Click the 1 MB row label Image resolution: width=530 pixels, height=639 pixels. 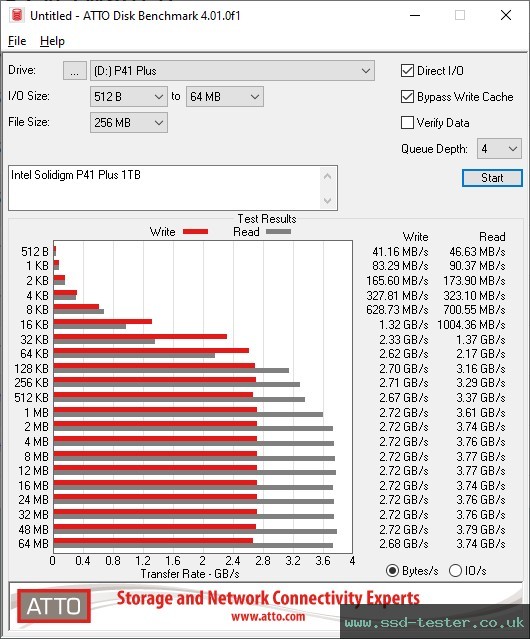(36, 412)
